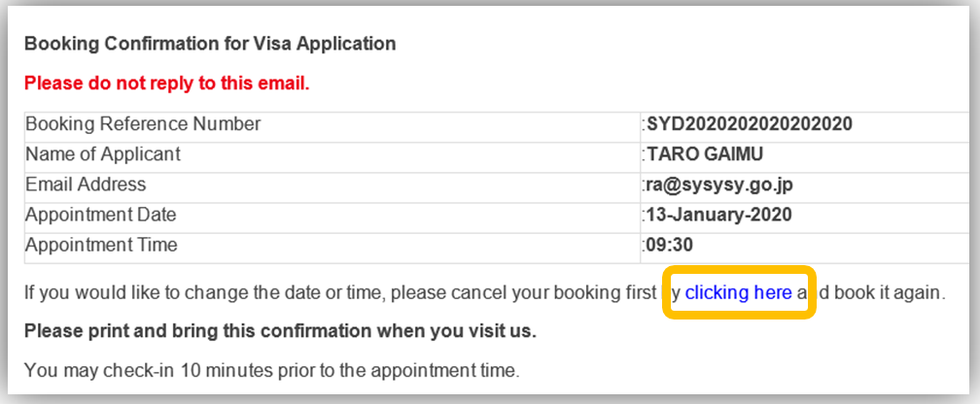Click the Email Address label cell
Viewport: 980px width, 404px height.
click(x=86, y=185)
